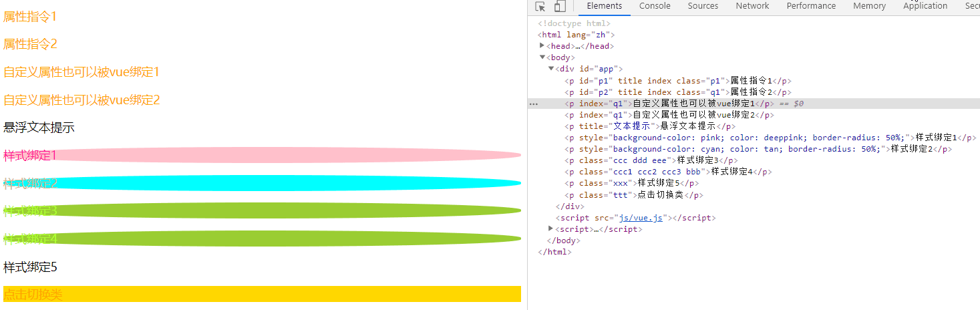
Task: Open the Performance tab
Action: pyautogui.click(x=811, y=6)
